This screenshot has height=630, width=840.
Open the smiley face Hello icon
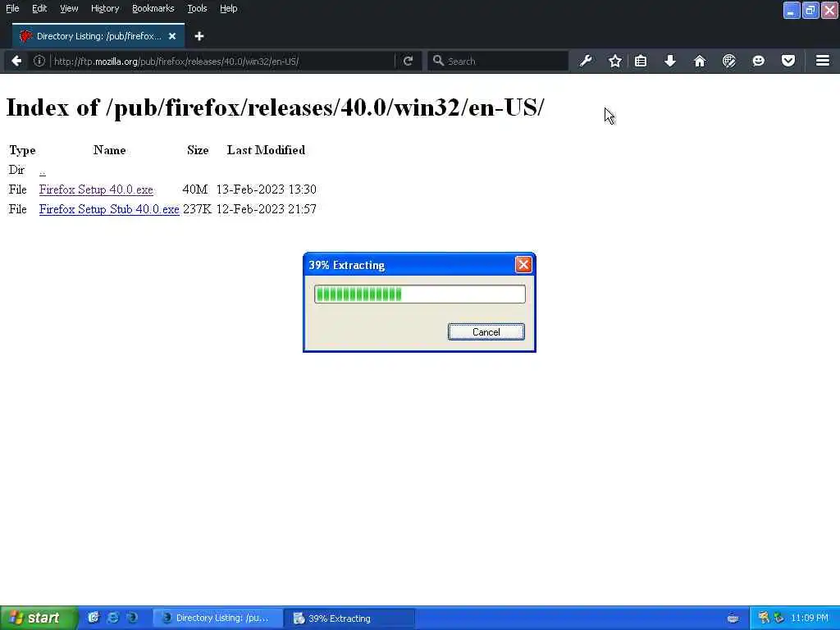pos(759,61)
